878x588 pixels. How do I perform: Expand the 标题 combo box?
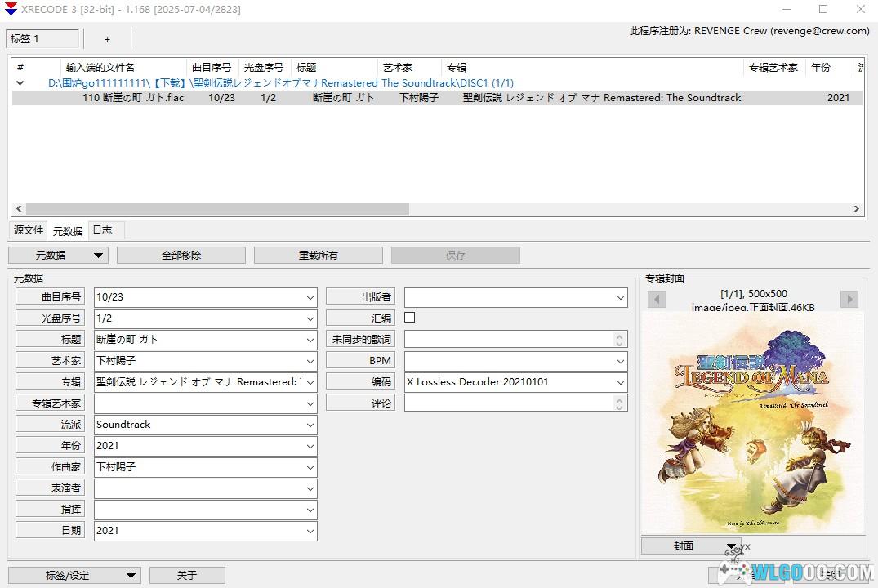click(310, 340)
